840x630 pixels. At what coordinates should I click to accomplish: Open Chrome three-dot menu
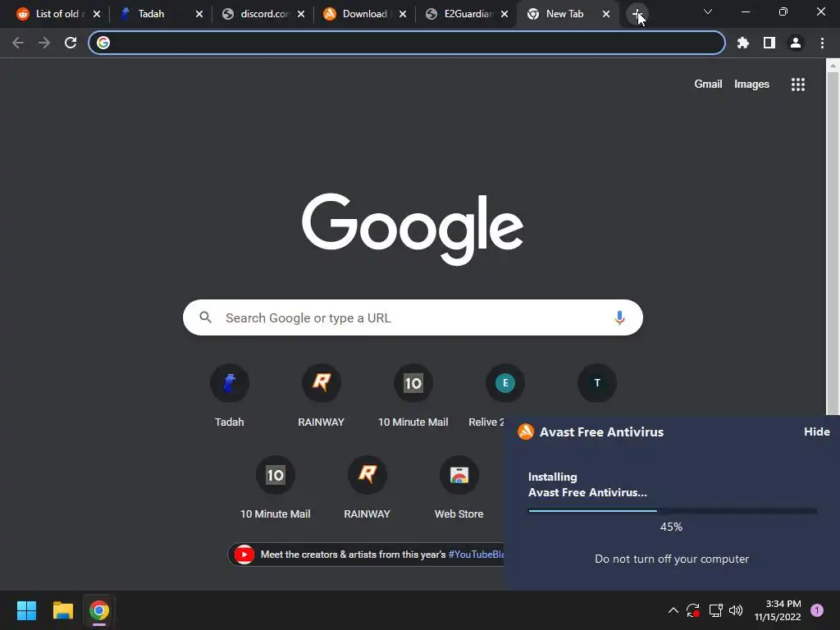pos(822,43)
